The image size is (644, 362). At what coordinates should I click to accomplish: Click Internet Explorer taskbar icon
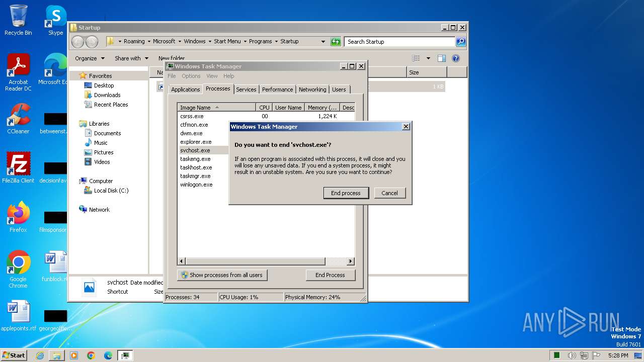pos(40,355)
